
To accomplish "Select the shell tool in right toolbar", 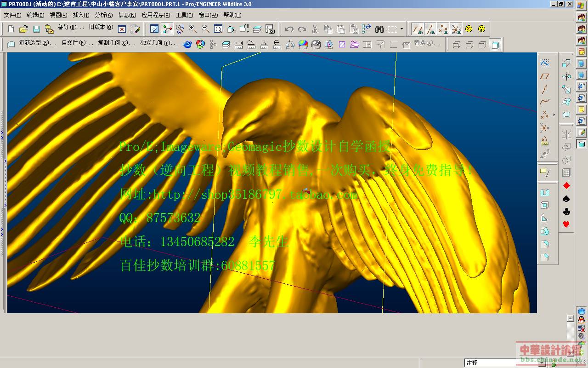I will tap(545, 205).
